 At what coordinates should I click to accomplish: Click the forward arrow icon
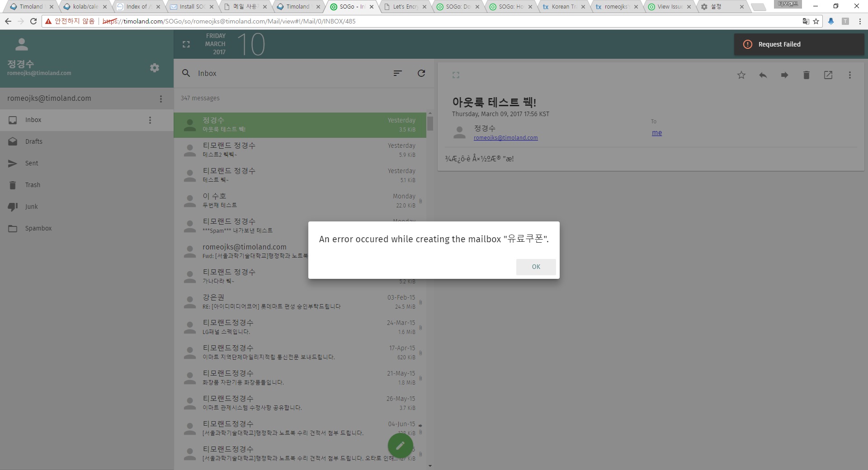784,75
